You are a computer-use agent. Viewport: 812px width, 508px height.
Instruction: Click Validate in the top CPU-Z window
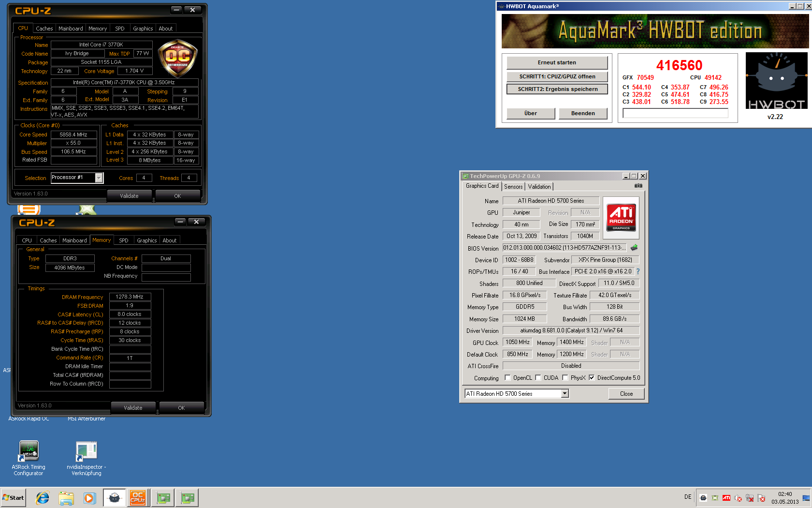pos(129,196)
